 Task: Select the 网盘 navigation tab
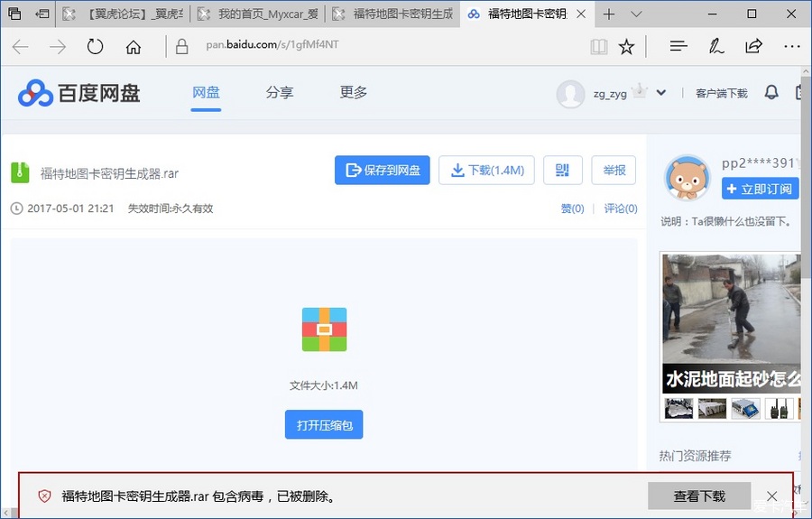pos(206,93)
